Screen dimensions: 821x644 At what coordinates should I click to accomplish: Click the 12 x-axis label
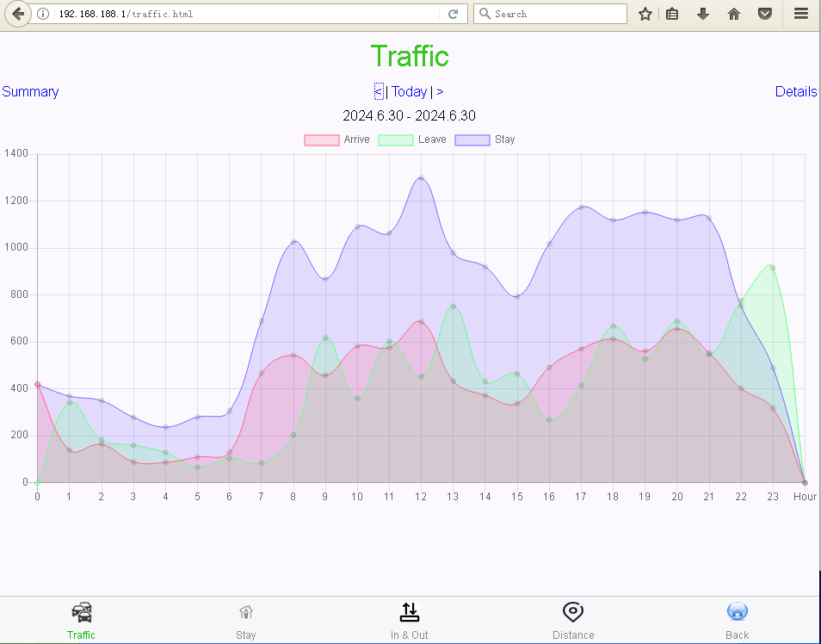pyautogui.click(x=421, y=496)
